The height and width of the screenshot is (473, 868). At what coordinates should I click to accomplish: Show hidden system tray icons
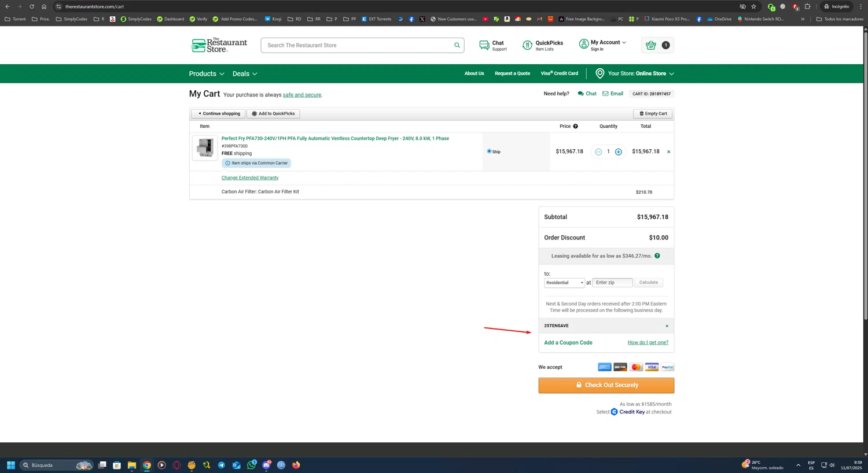tap(798, 465)
